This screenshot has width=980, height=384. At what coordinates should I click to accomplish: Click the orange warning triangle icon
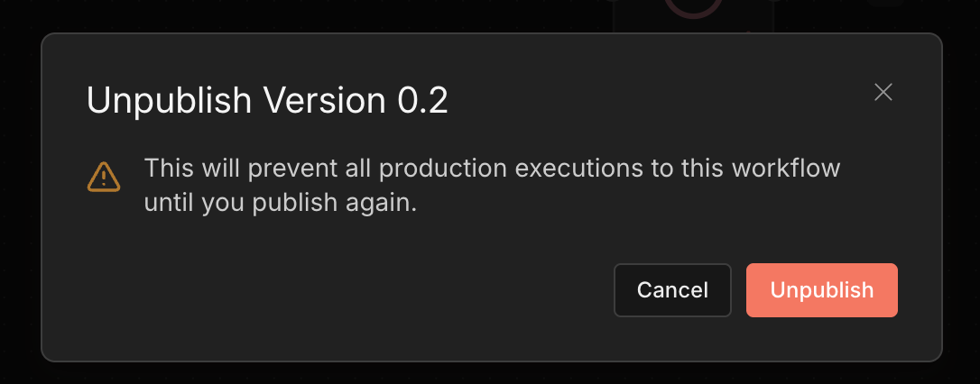click(103, 177)
